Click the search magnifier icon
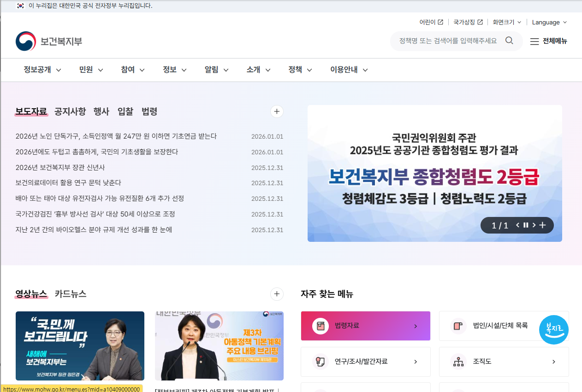The image size is (582, 392). pos(509,41)
